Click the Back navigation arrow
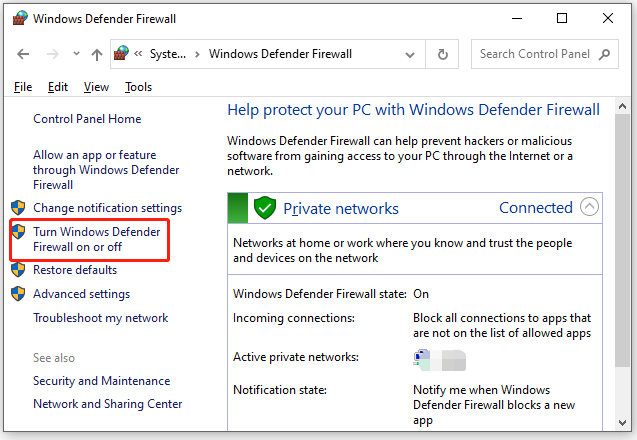 [x=23, y=54]
